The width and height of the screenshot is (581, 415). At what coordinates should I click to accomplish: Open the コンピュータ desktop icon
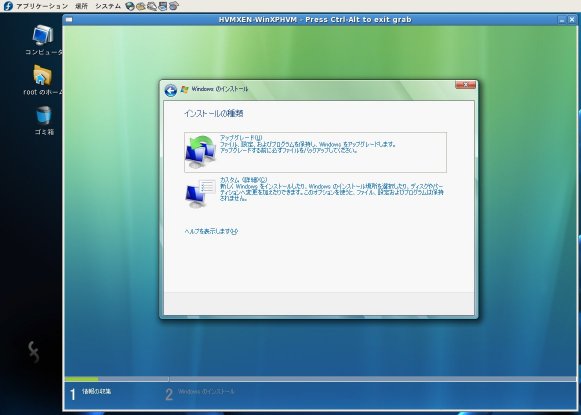coord(43,40)
